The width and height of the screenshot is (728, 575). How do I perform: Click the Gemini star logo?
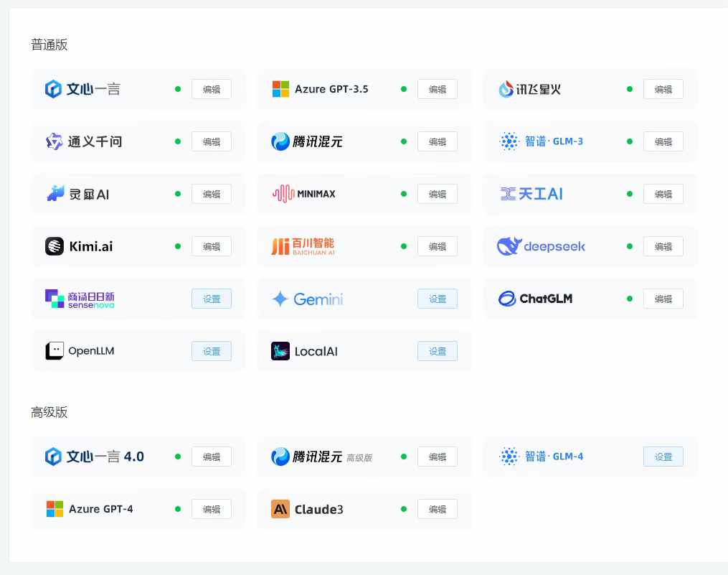point(280,299)
